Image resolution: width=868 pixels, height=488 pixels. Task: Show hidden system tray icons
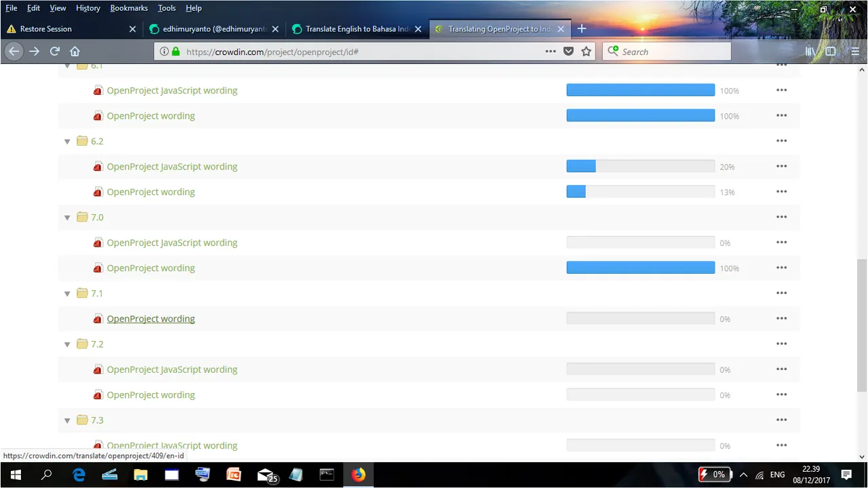tap(743, 474)
